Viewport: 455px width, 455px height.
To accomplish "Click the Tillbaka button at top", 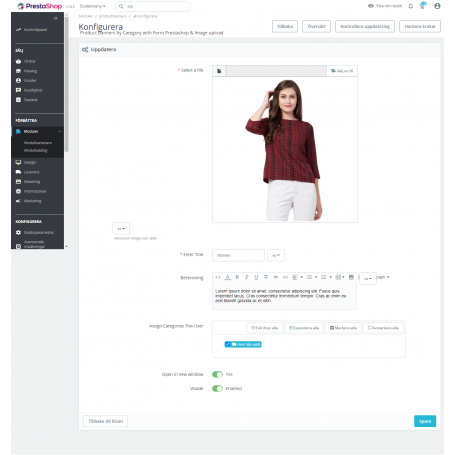I will coord(285,26).
